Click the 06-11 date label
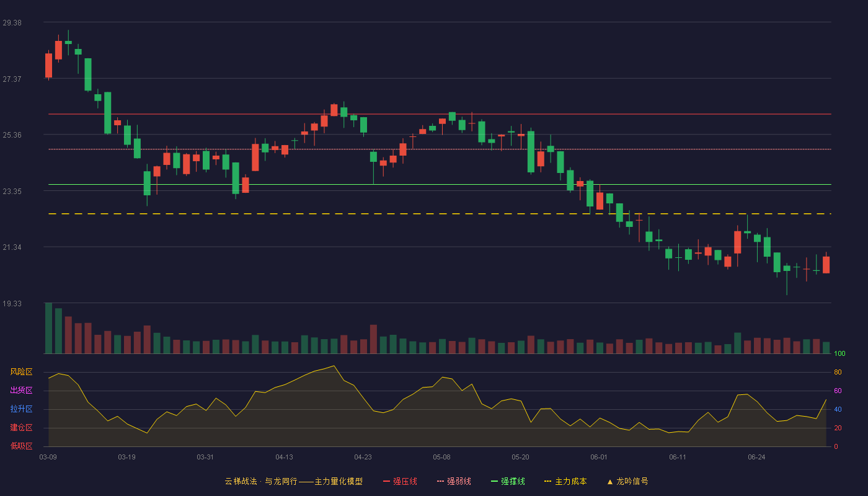Screen dimensions: 868x496 click(x=678, y=457)
